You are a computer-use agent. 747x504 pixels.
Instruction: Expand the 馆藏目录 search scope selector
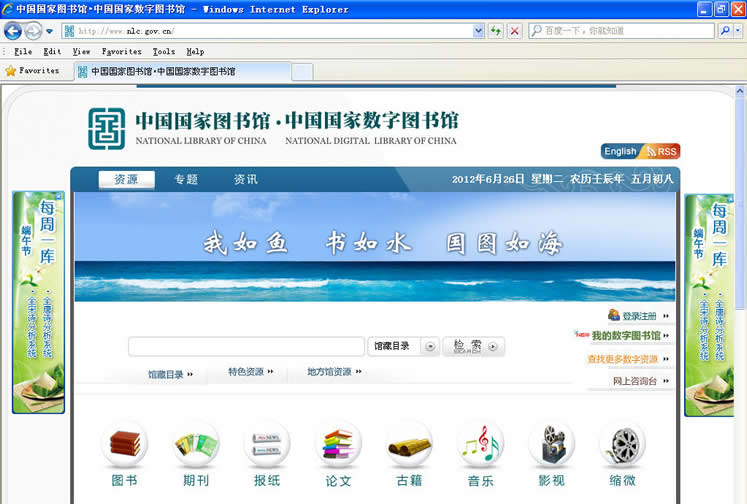tap(430, 346)
